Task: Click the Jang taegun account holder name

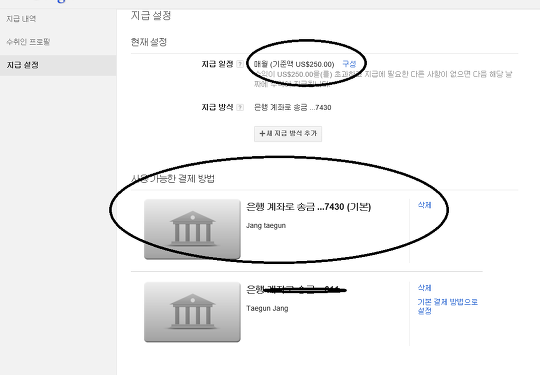Action: pos(266,226)
